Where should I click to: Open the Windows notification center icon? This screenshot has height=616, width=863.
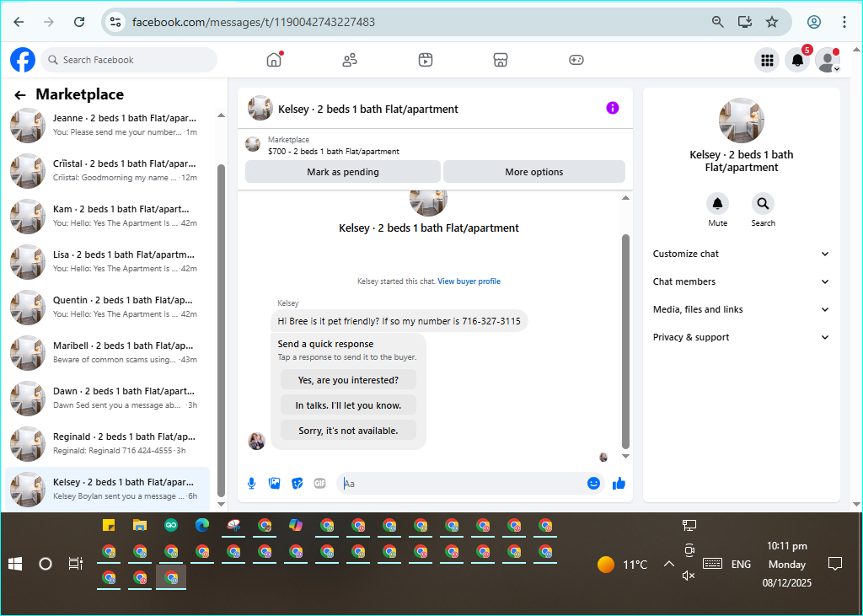point(835,564)
